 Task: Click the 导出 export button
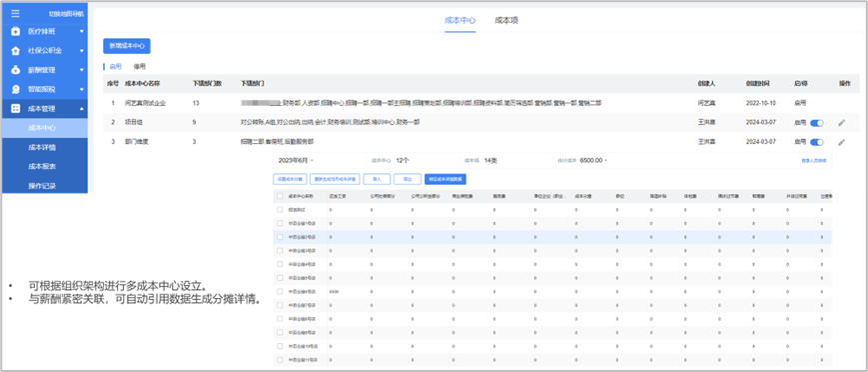pos(408,179)
